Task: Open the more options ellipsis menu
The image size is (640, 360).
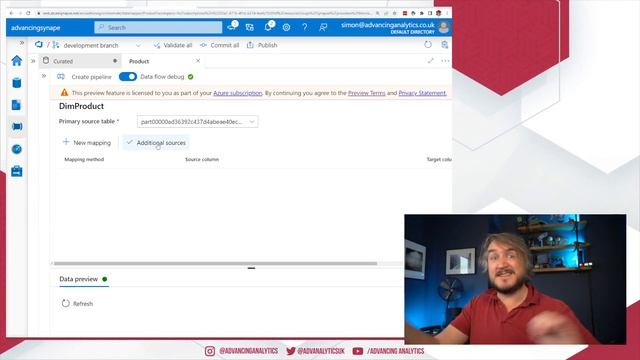Action: click(x=445, y=61)
